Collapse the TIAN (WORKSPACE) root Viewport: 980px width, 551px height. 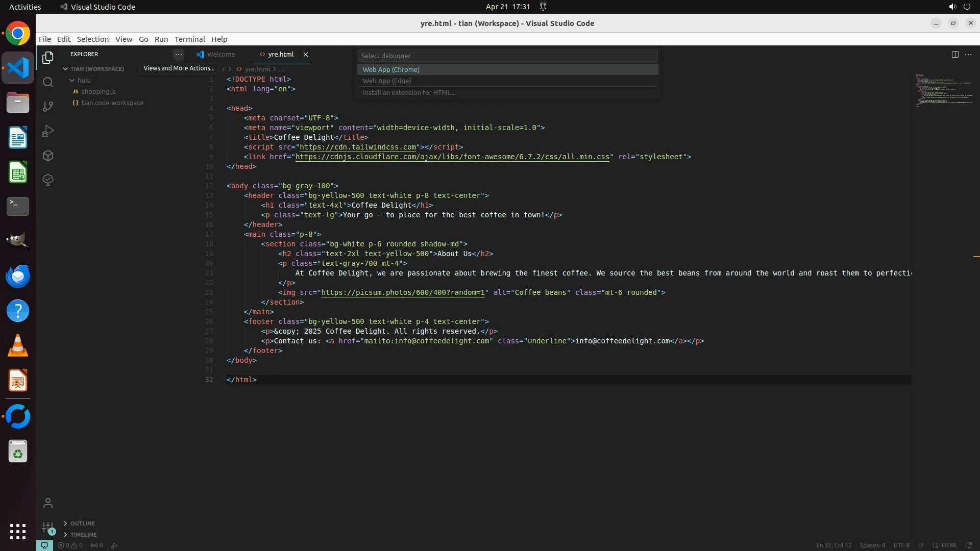coord(96,69)
